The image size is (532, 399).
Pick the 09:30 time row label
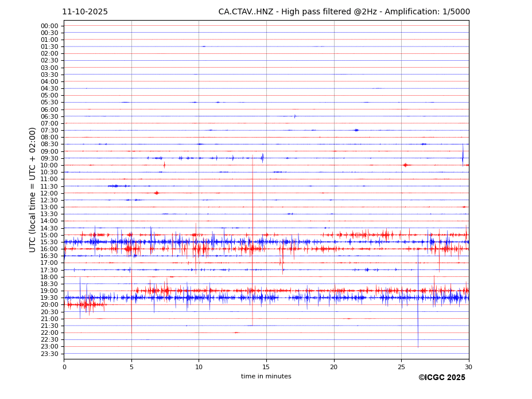tap(49, 158)
